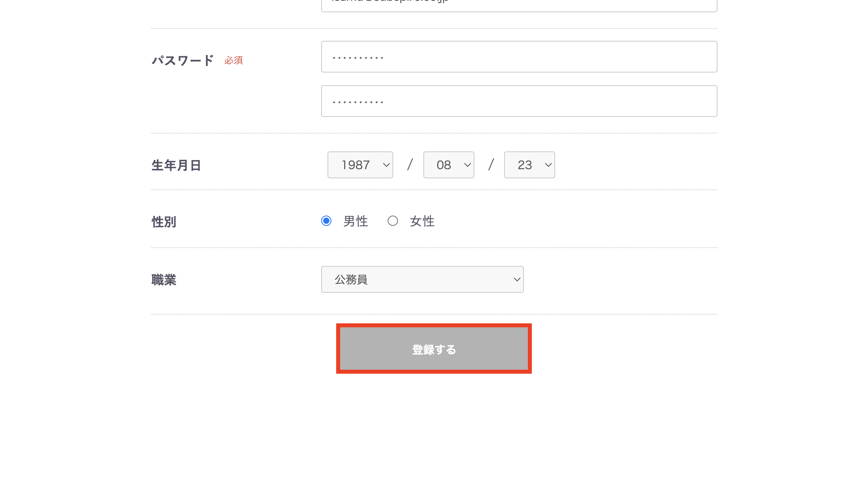This screenshot has height=489, width=868.
Task: Click the red 必須 required tag
Action: coord(234,60)
